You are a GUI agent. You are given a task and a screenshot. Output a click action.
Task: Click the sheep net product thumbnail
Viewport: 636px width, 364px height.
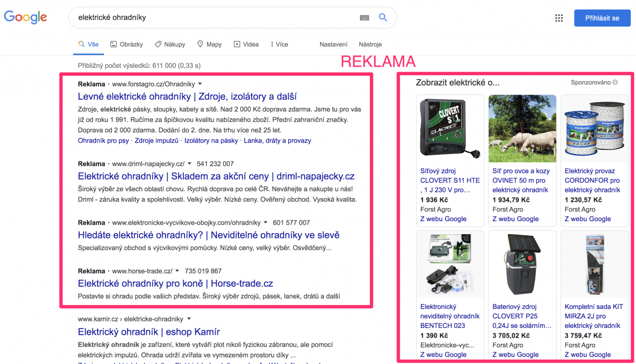pos(522,129)
